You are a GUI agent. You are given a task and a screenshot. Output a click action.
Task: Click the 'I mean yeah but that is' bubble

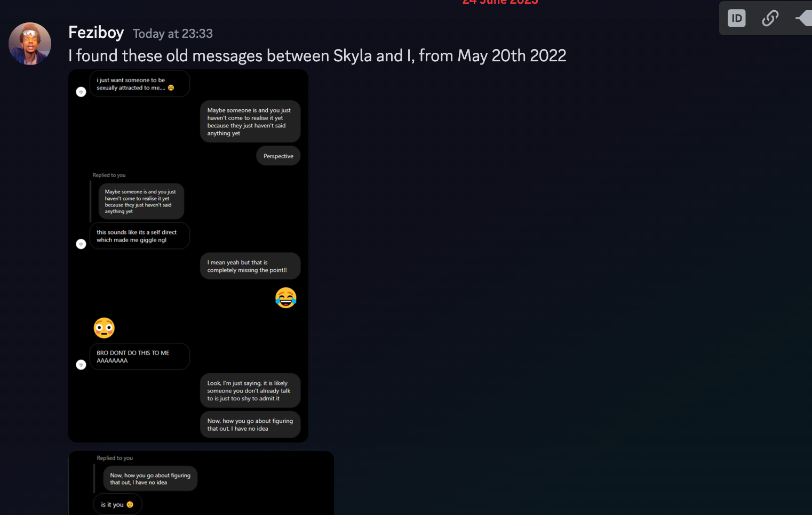coord(250,266)
